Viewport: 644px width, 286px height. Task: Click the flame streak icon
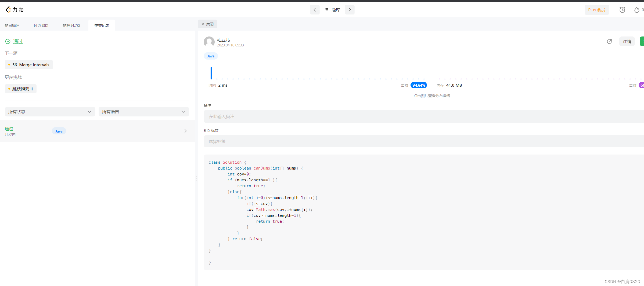[637, 10]
